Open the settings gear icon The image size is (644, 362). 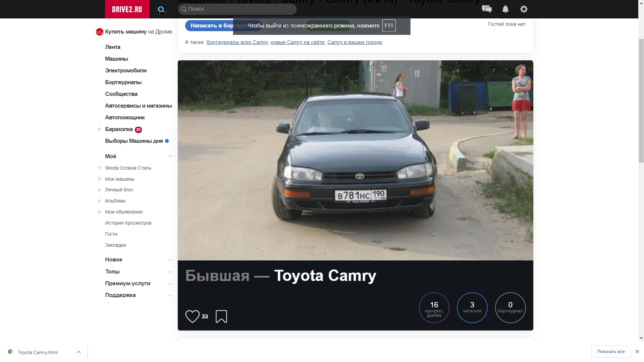pos(524,9)
